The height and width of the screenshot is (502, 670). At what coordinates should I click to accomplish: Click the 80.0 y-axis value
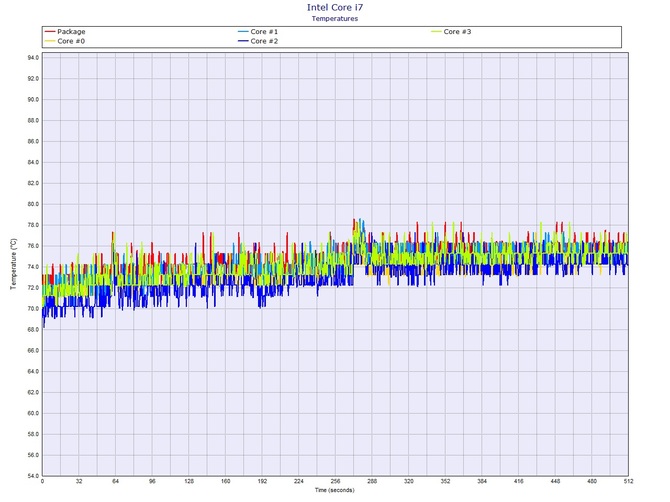point(33,204)
